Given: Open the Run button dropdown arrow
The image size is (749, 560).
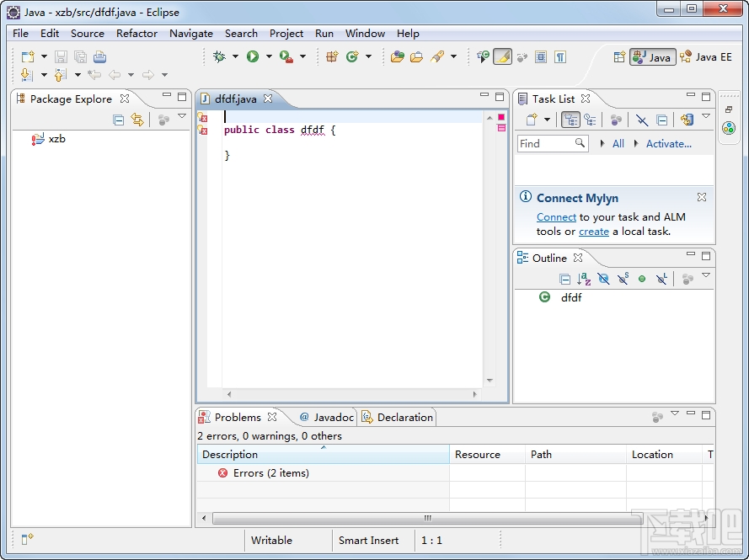Looking at the screenshot, I should coord(269,56).
